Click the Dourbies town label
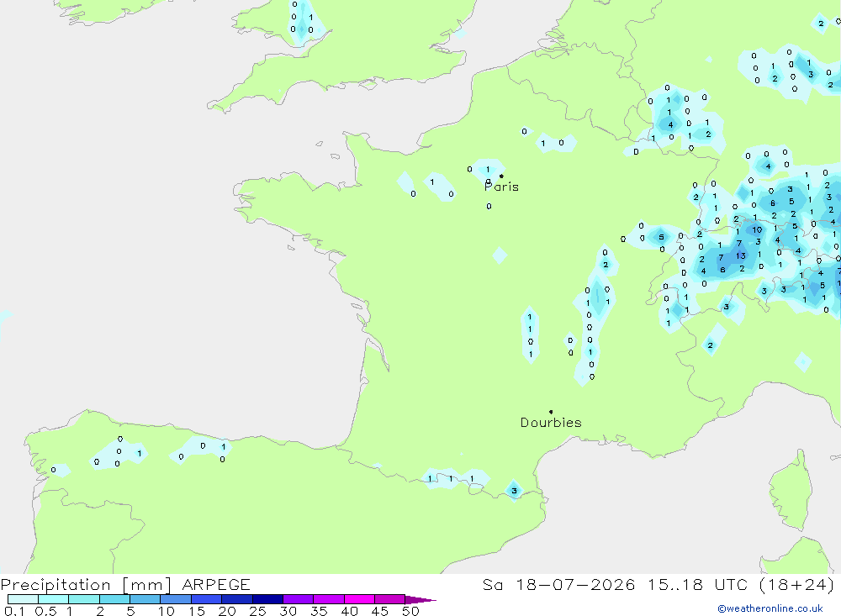 coord(551,423)
